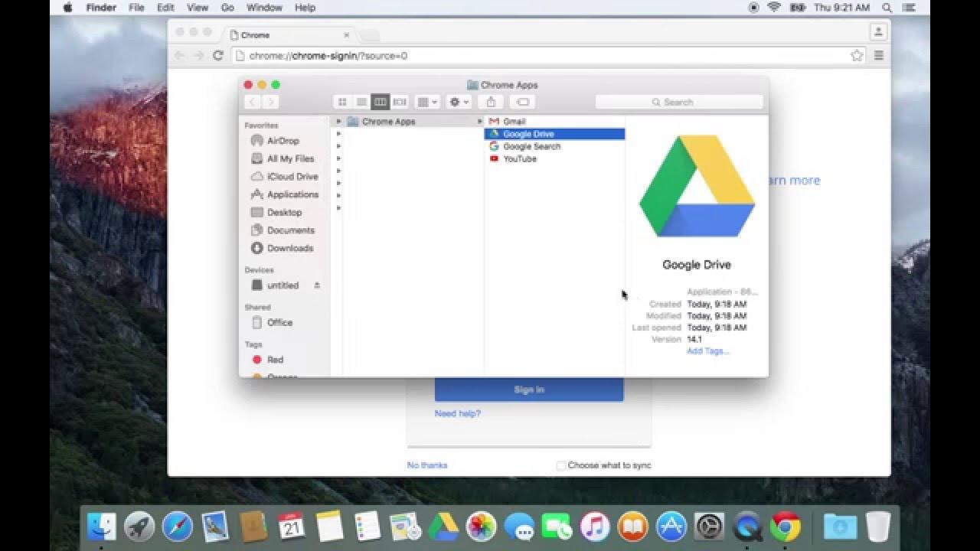
Task: Click the Add Tags link
Action: (x=708, y=351)
